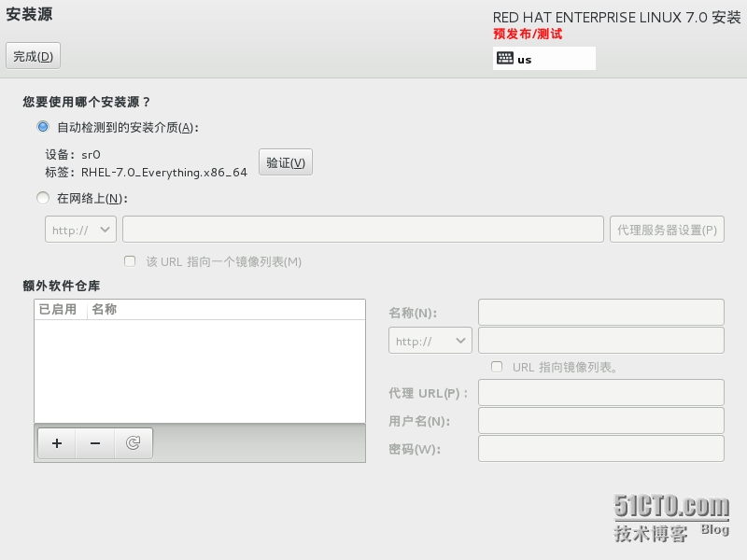The height and width of the screenshot is (560, 747).
Task: Click the 代理 URL(P) proxy input field
Action: pos(601,393)
